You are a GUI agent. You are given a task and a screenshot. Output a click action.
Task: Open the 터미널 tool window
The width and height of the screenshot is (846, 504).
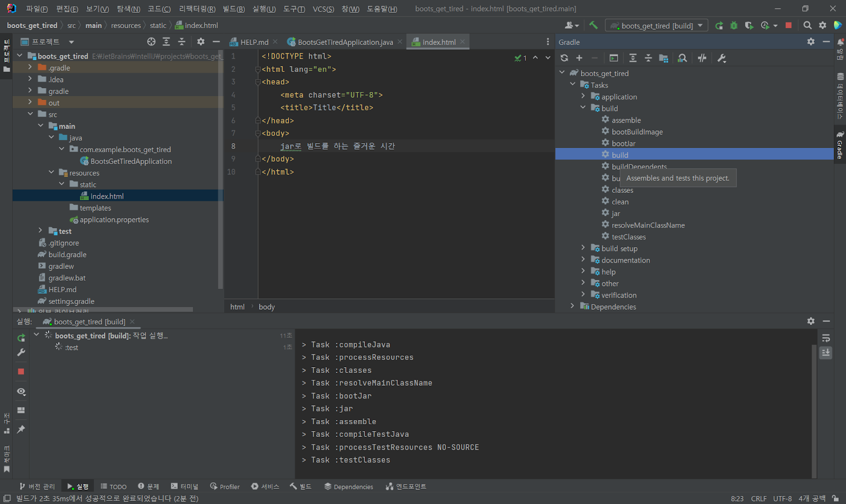click(185, 487)
